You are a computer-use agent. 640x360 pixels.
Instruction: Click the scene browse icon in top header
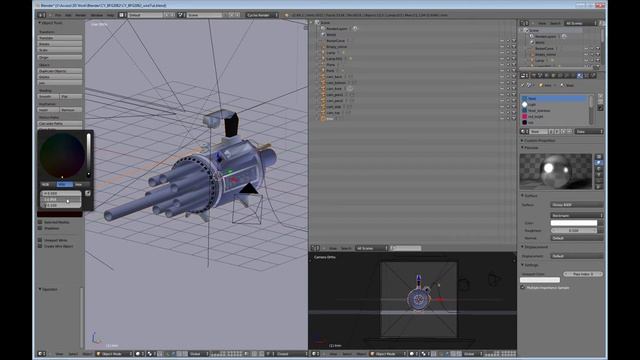point(181,15)
